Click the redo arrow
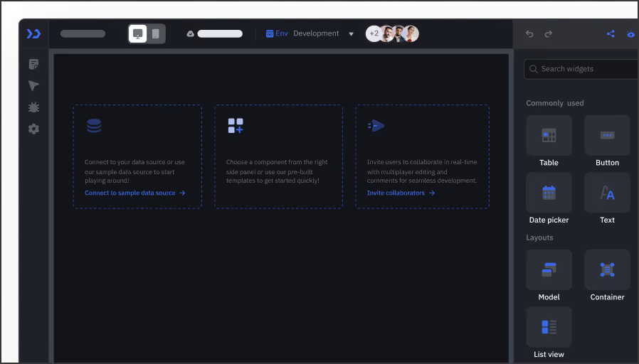This screenshot has height=364, width=639. (x=548, y=33)
